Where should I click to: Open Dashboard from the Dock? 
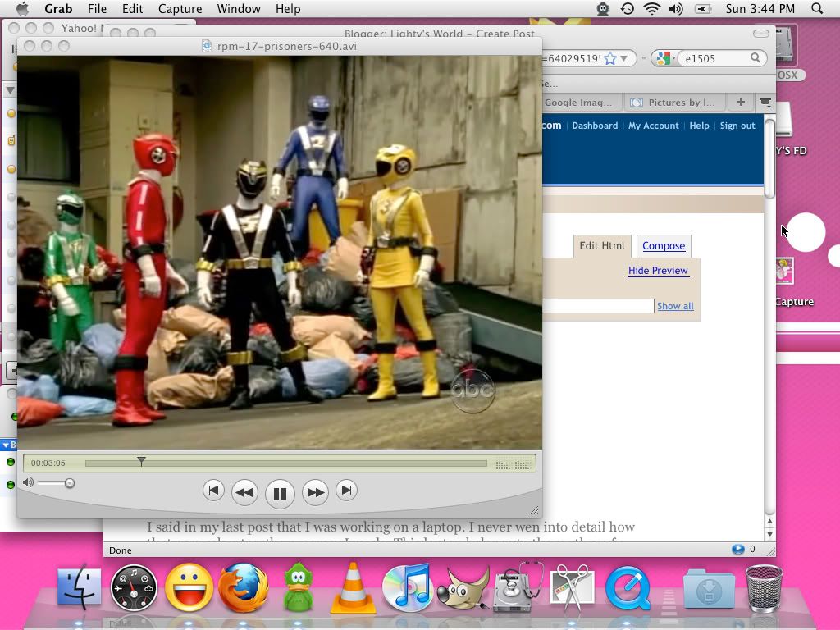(134, 588)
